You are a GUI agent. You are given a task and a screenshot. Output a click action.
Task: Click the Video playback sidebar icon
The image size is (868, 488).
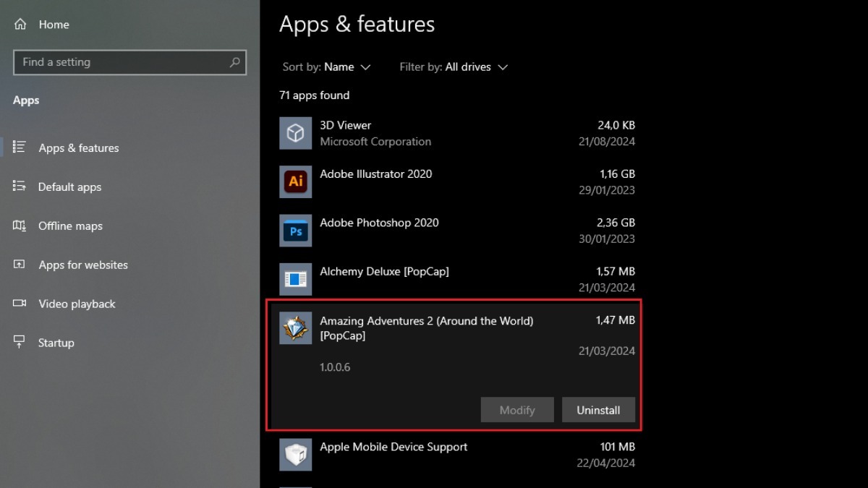[x=20, y=304]
